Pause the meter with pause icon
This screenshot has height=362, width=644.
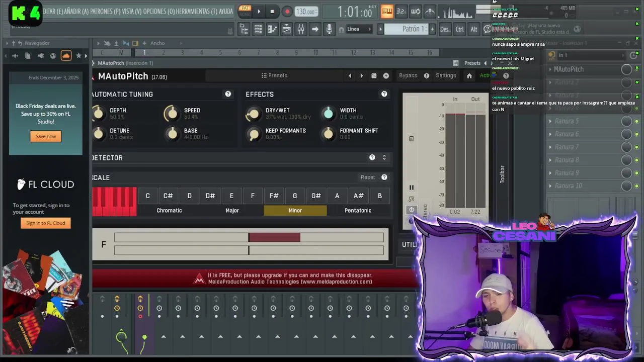(x=411, y=188)
